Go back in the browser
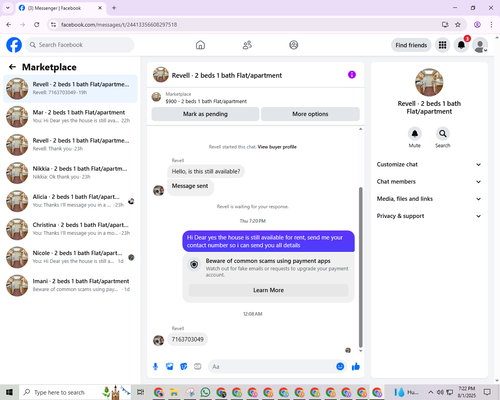 (x=9, y=25)
